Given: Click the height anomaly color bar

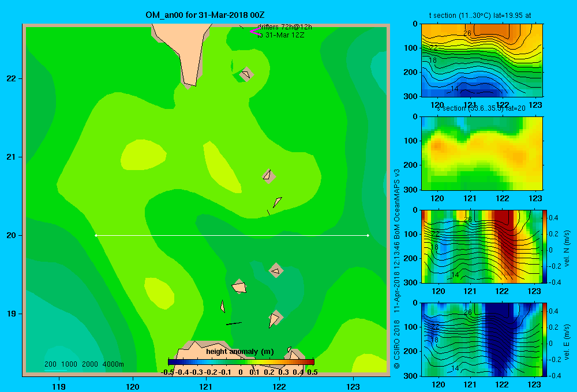Looking at the screenshot, I should (241, 362).
